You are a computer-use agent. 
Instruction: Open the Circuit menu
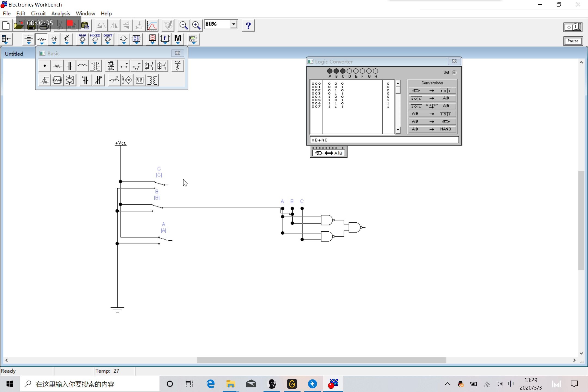point(38,13)
